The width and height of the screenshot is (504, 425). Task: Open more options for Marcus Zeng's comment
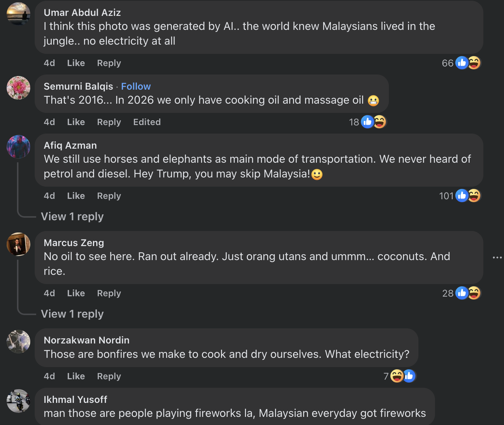click(497, 258)
